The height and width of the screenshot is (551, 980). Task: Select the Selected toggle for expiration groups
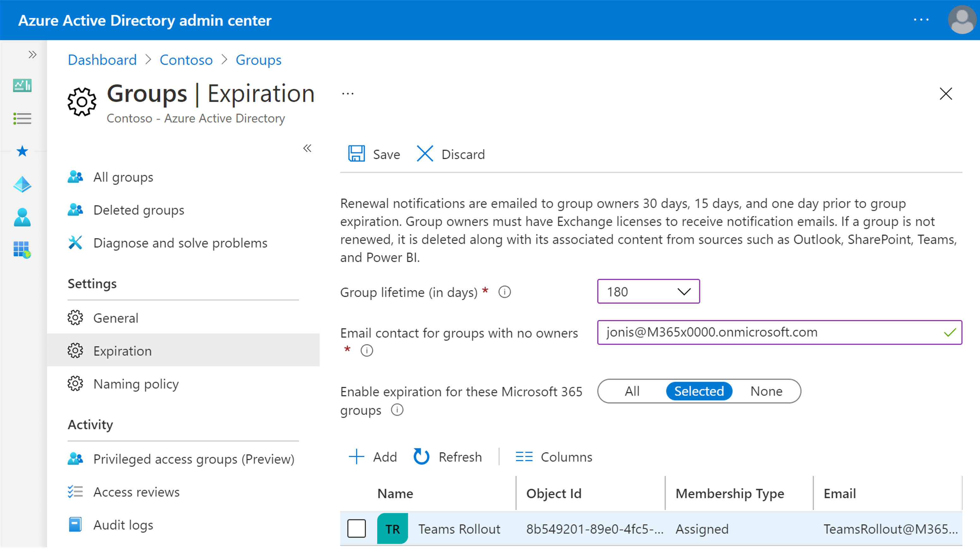click(699, 391)
